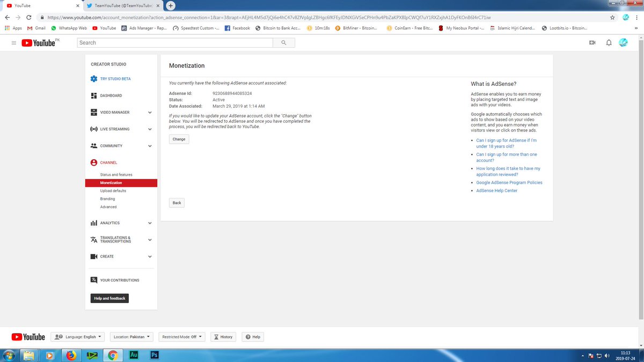Image resolution: width=644 pixels, height=362 pixels.
Task: Open the Language: English dropdown
Action: click(78, 337)
